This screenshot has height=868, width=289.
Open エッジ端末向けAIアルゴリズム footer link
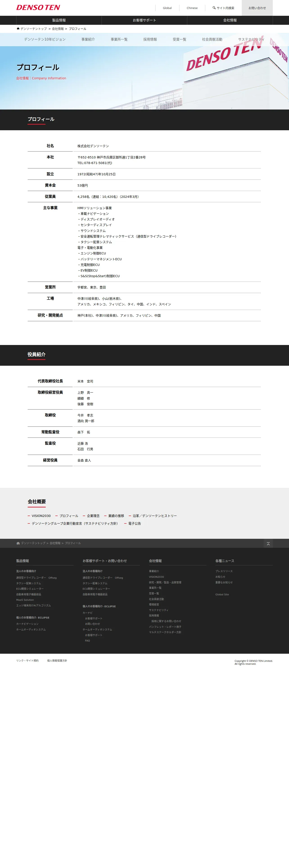click(x=34, y=605)
